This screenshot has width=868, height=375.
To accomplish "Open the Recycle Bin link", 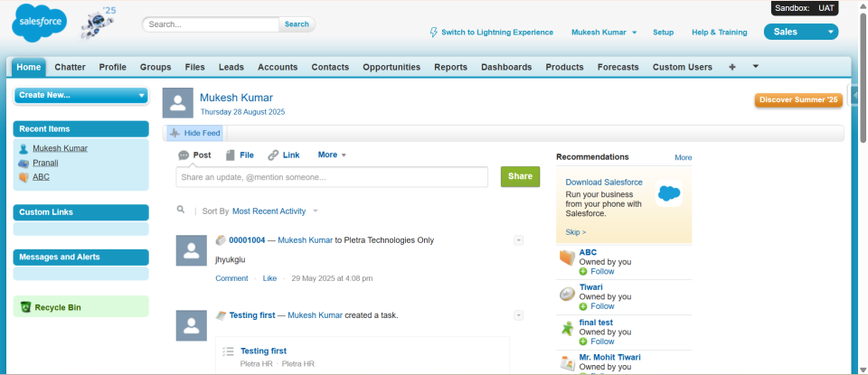I will tap(58, 307).
